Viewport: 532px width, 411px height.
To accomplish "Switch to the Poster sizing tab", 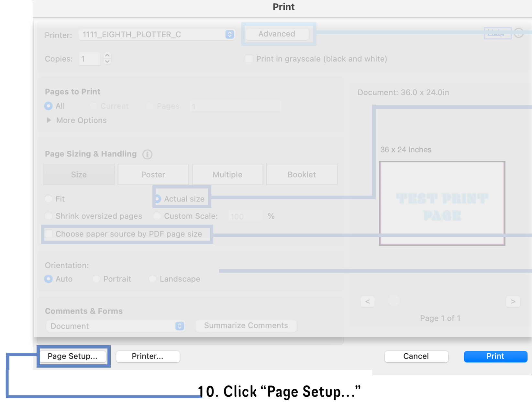I will click(153, 174).
